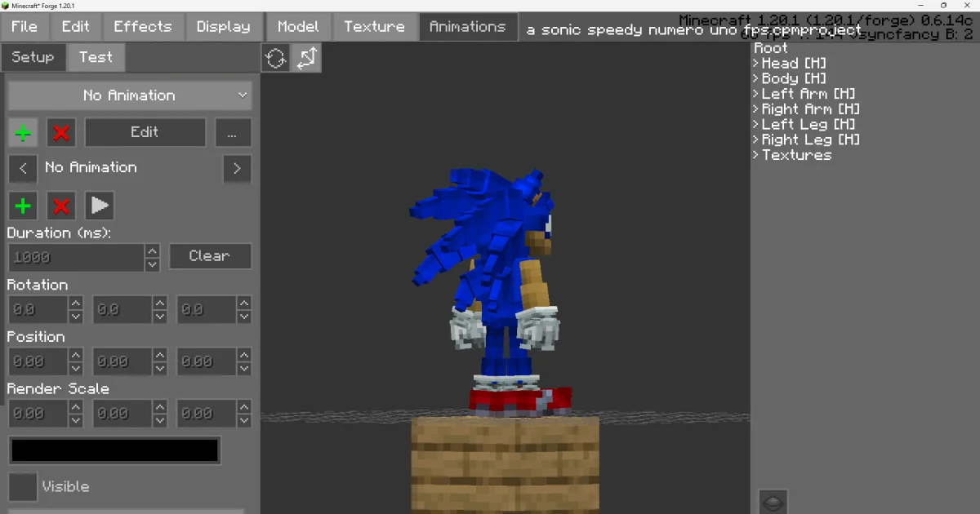Open the Edit menu
Screen dimensions: 980x514
[76, 27]
